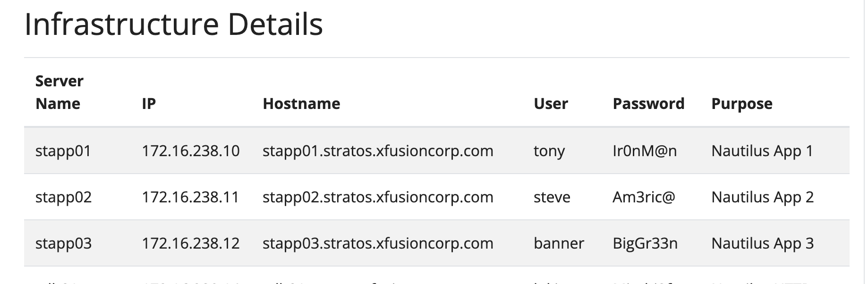Viewport: 868px width, 284px height.
Task: Select the Server Name column header
Action: tap(60, 92)
